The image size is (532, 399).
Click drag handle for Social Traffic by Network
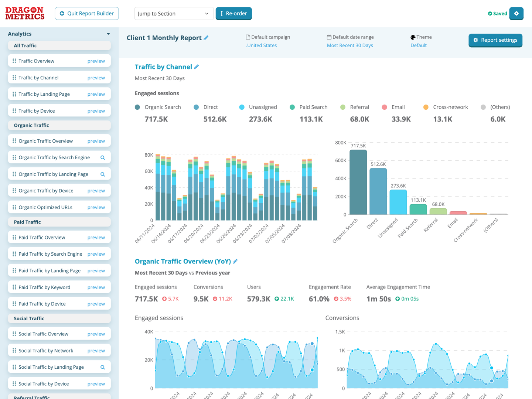pos(14,350)
